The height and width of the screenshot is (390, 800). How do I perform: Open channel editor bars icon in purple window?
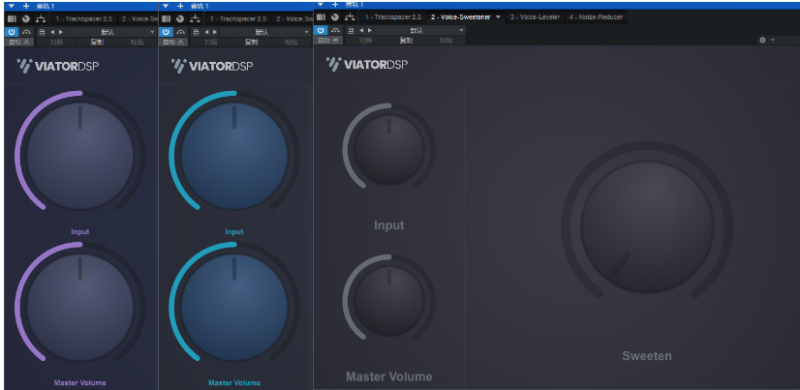(12, 19)
